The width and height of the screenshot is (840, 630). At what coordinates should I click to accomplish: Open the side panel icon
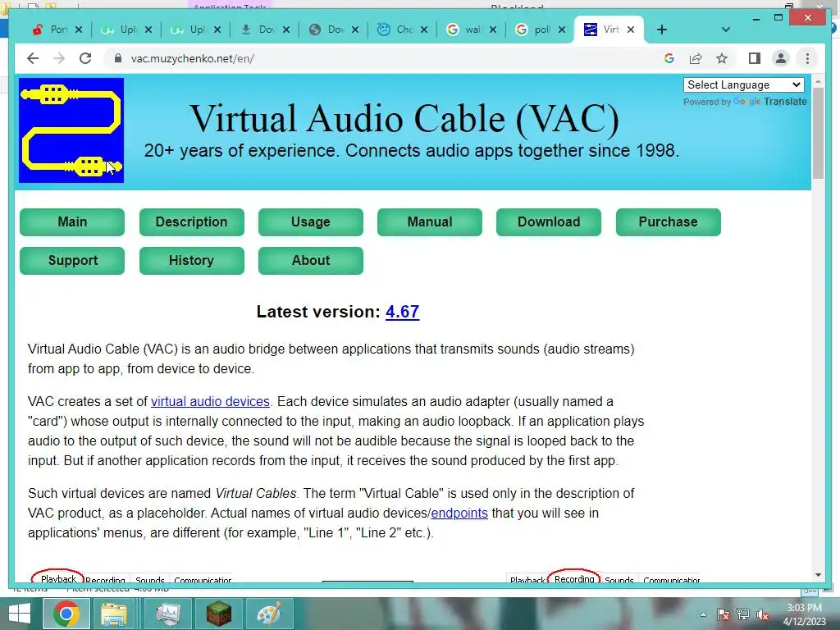(x=755, y=58)
